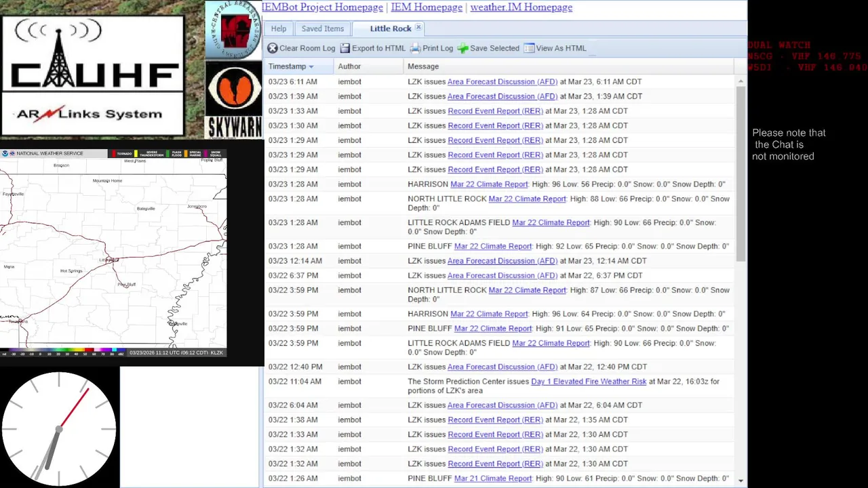This screenshot has width=868, height=488.
Task: Click the CAUHF AR-Links System logo
Action: tap(92, 75)
